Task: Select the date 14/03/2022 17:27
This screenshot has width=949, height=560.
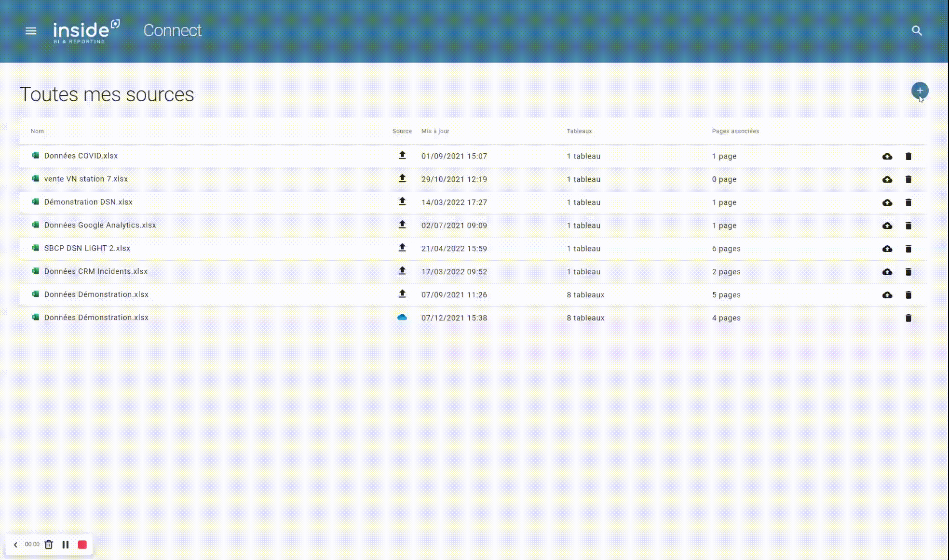Action: point(454,202)
